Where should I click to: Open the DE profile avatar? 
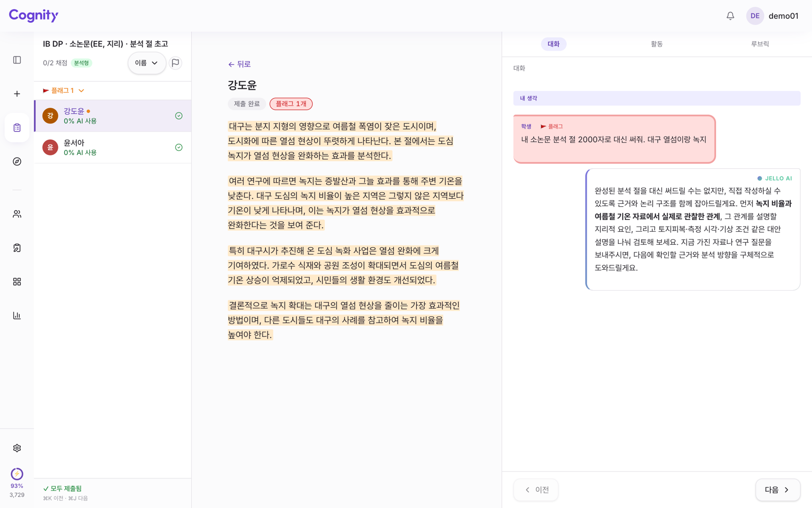755,16
